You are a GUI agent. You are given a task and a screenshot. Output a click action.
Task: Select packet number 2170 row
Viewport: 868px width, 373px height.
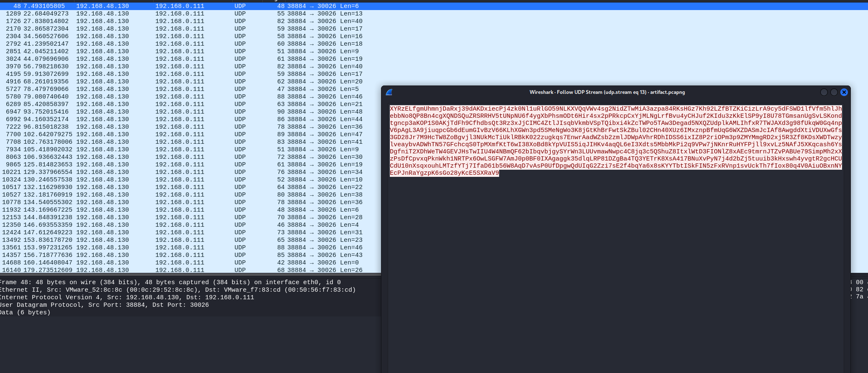pos(434,29)
